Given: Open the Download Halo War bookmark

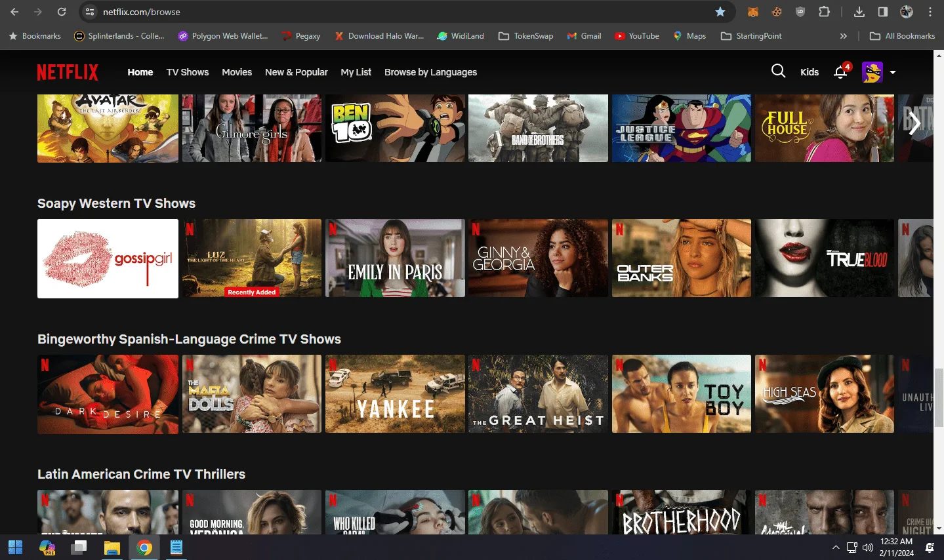Looking at the screenshot, I should (379, 36).
